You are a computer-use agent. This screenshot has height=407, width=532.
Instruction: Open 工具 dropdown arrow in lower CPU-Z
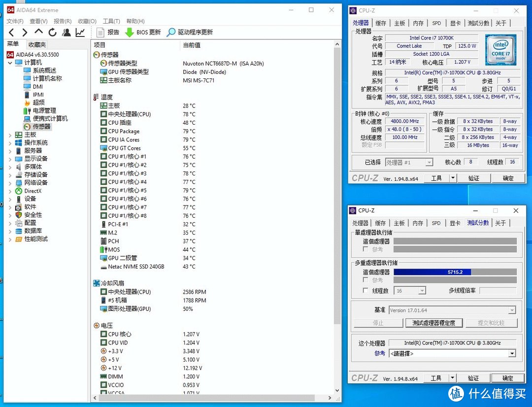tap(453, 378)
